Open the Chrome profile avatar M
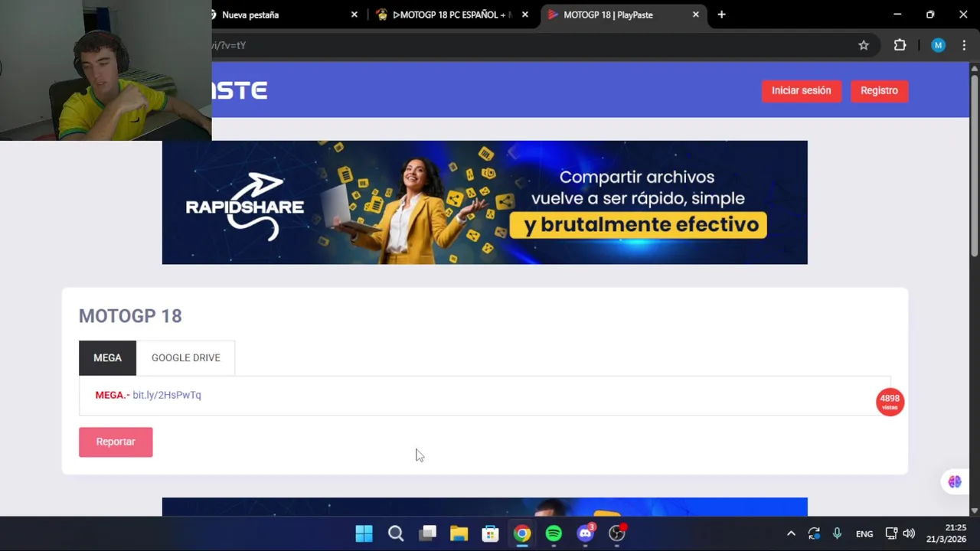The width and height of the screenshot is (980, 551). tap(938, 45)
